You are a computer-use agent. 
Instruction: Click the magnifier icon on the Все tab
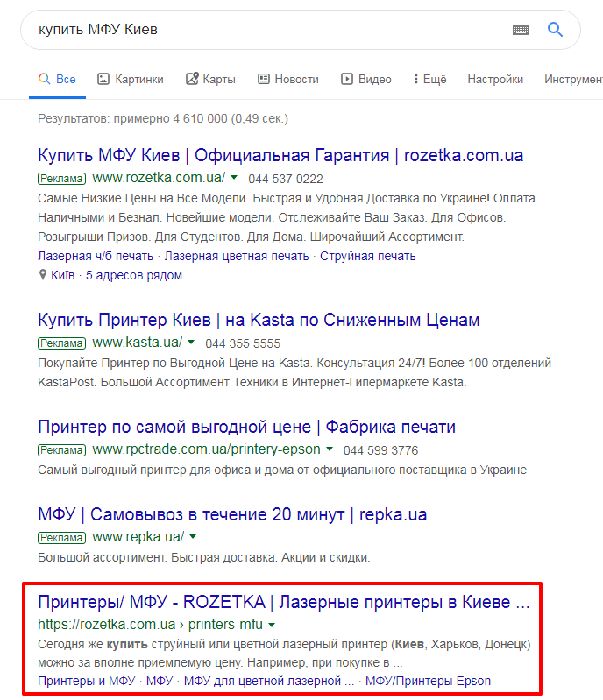click(44, 79)
